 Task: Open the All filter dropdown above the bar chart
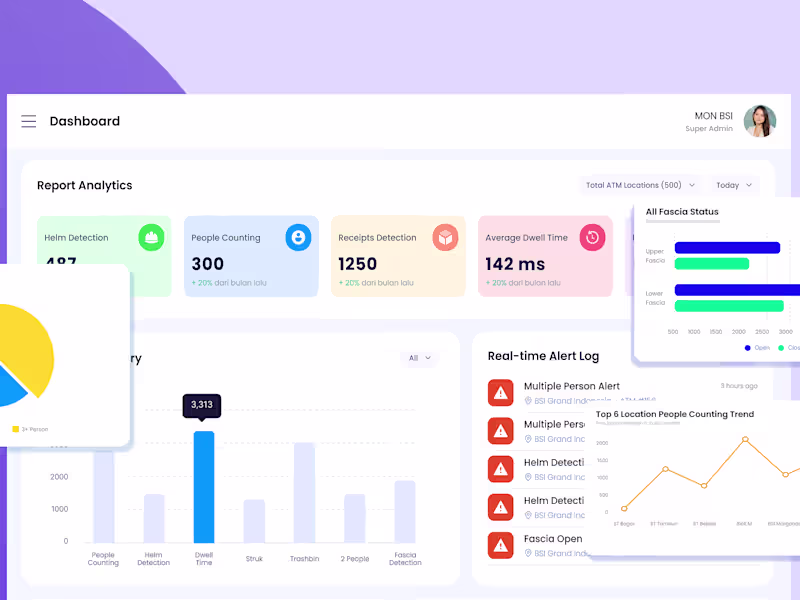pos(418,358)
